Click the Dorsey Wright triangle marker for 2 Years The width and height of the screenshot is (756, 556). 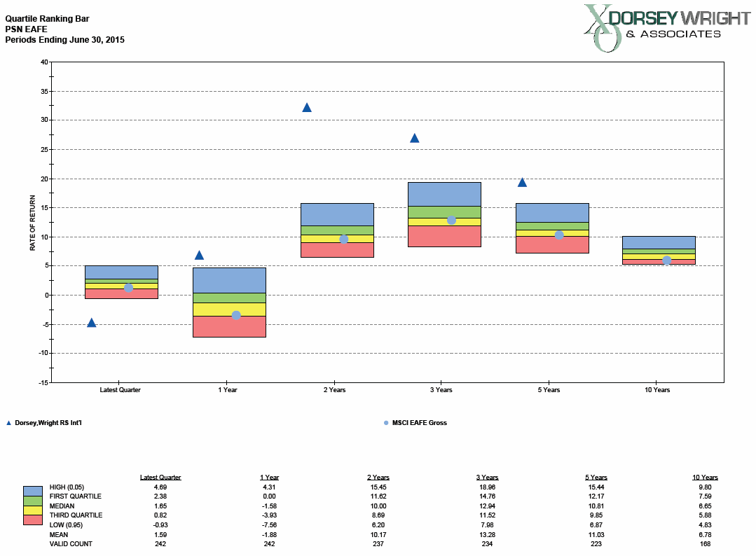point(306,108)
